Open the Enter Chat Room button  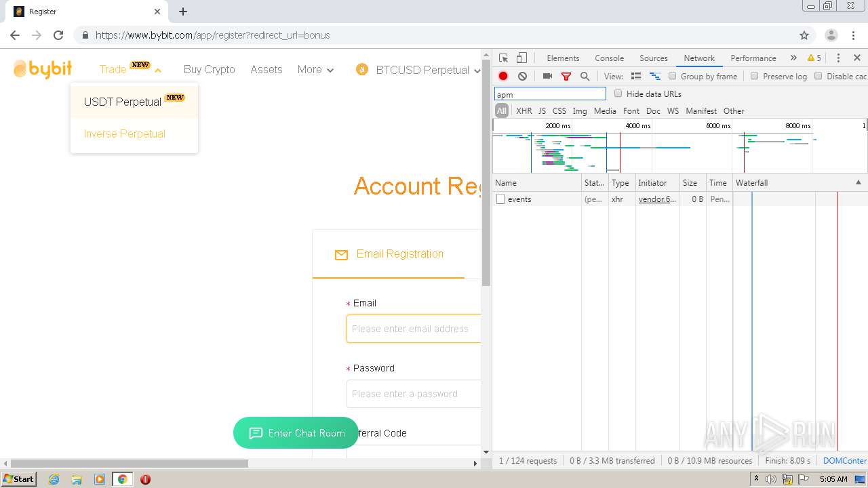[296, 433]
